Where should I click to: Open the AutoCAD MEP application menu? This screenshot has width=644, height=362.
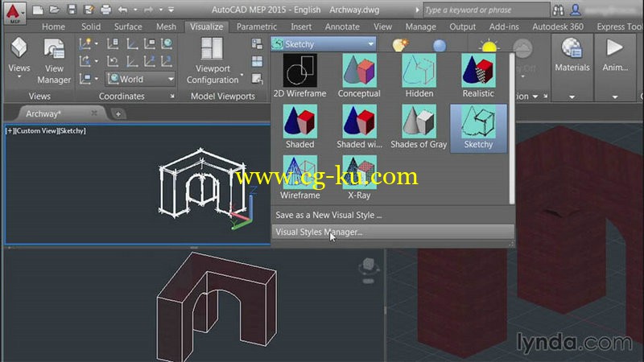14,13
